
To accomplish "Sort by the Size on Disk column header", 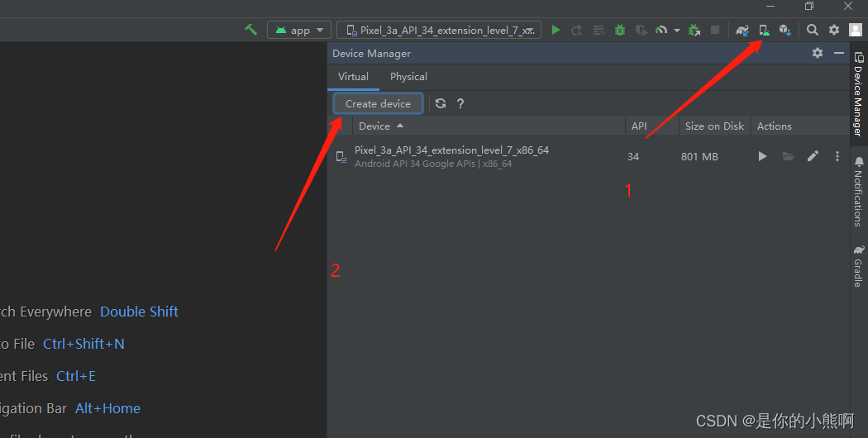I will click(x=715, y=126).
